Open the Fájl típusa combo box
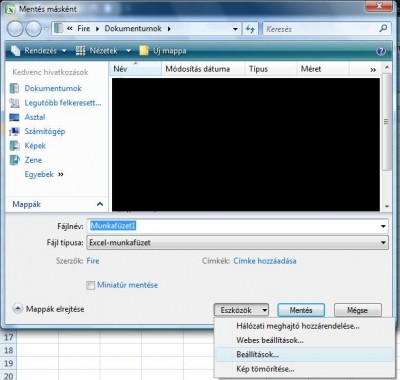 [x=237, y=243]
